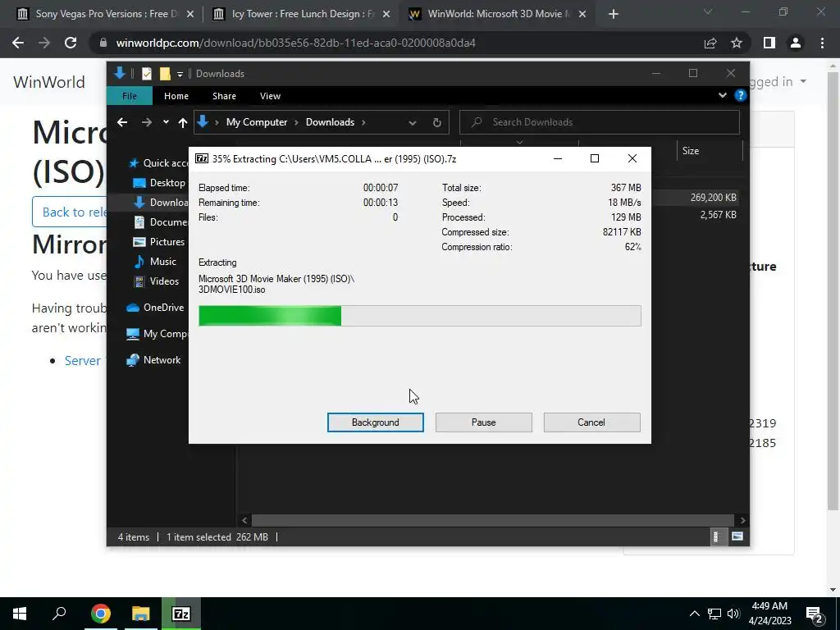This screenshot has height=630, width=840.
Task: Open Chrome three-dot menu
Action: (x=822, y=43)
